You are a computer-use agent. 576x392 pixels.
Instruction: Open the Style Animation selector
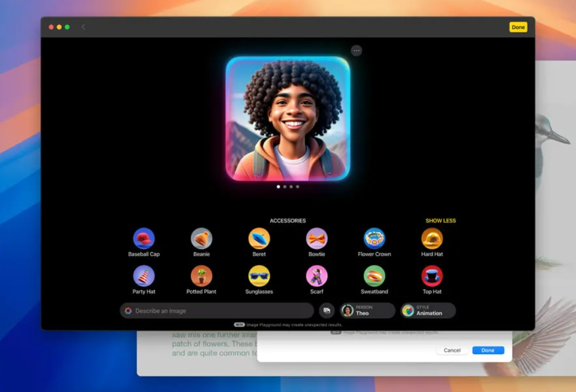click(428, 310)
